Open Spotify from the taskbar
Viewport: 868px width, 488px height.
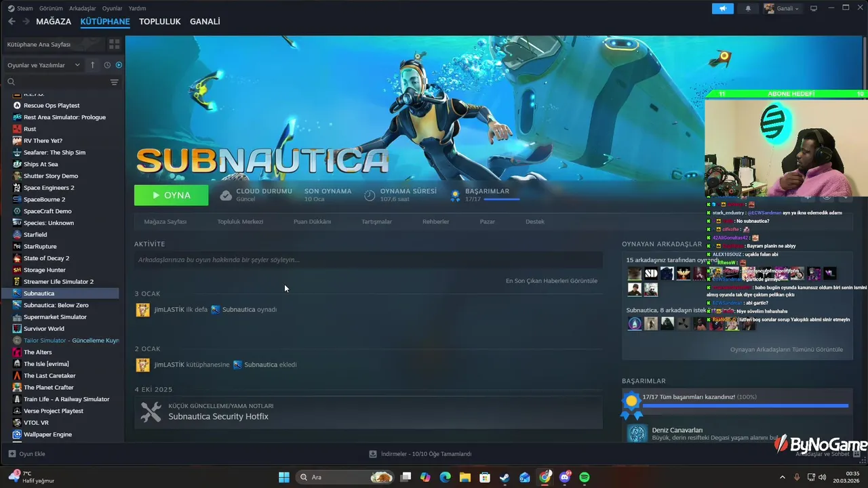tap(585, 477)
